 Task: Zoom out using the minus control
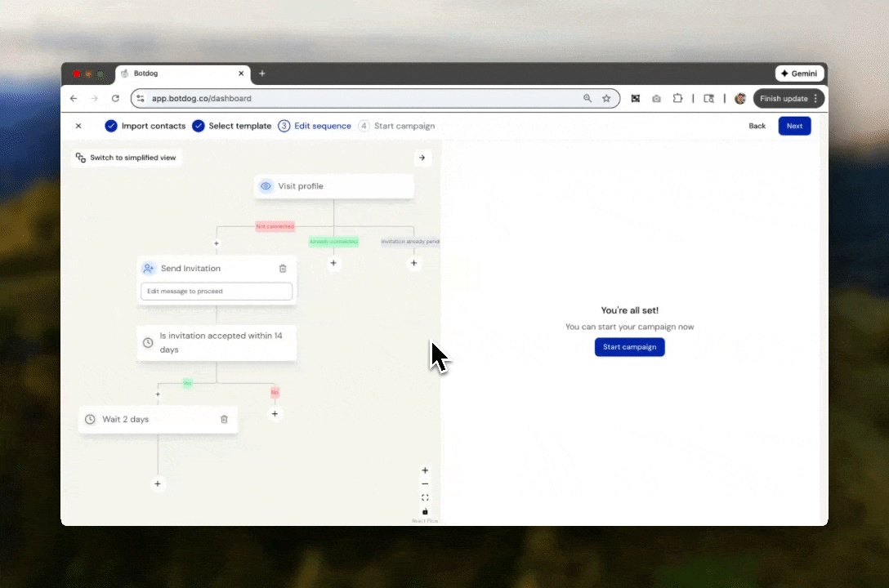coord(425,483)
